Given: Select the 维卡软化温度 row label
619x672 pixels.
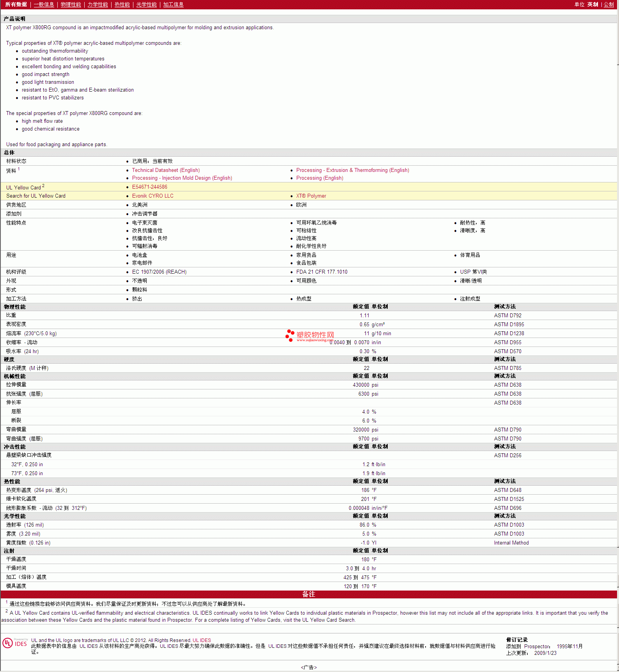Looking at the screenshot, I should (21, 499).
